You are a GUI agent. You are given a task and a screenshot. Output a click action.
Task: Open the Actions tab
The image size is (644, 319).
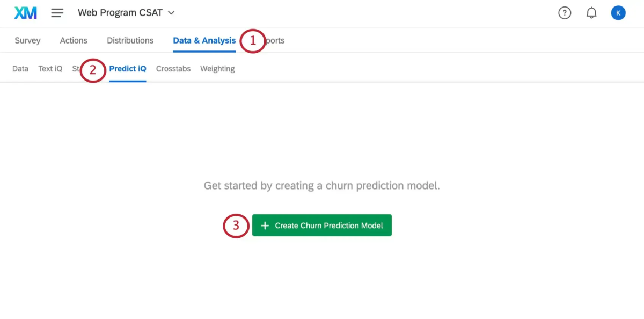pos(74,40)
